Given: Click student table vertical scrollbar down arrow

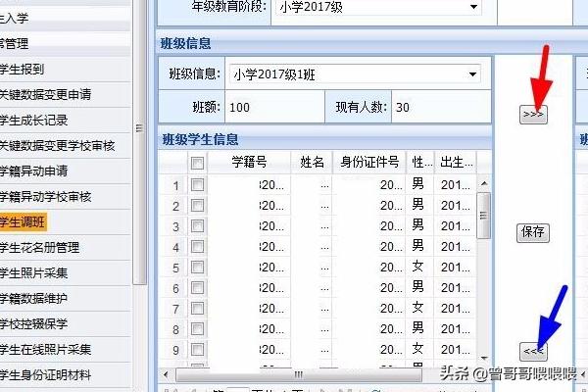Looking at the screenshot, I should pos(483,356).
